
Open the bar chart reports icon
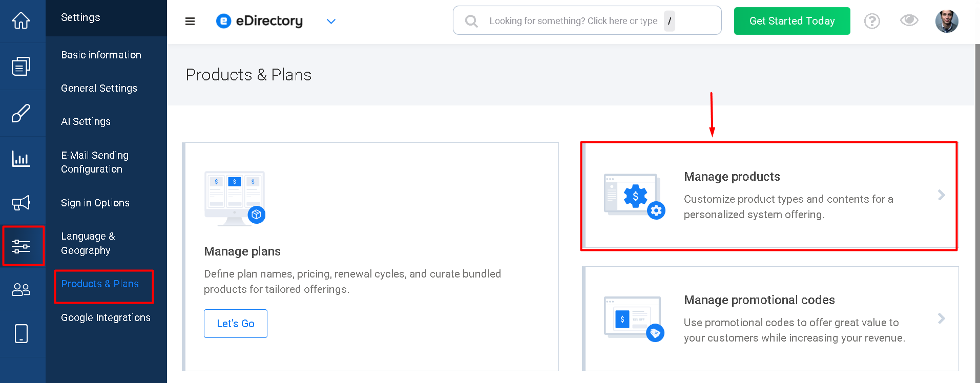pos(21,159)
